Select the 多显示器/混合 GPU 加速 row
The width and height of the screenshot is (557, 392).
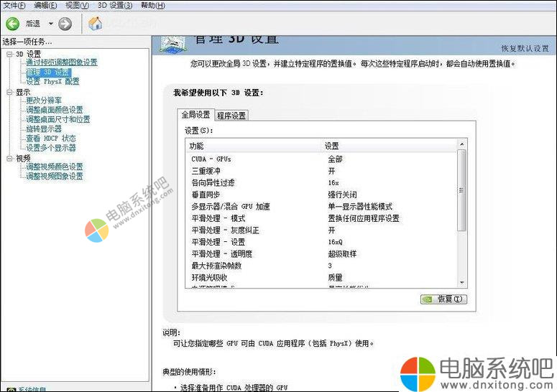coord(321,207)
